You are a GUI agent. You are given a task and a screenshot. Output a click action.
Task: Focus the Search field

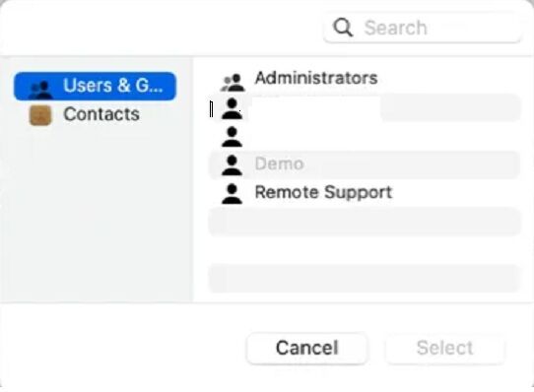pyautogui.click(x=423, y=28)
